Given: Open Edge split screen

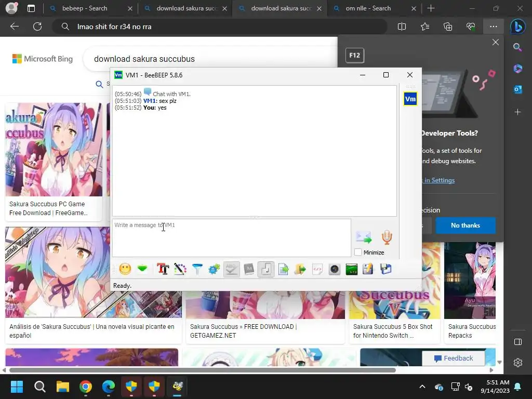Looking at the screenshot, I should point(402,26).
